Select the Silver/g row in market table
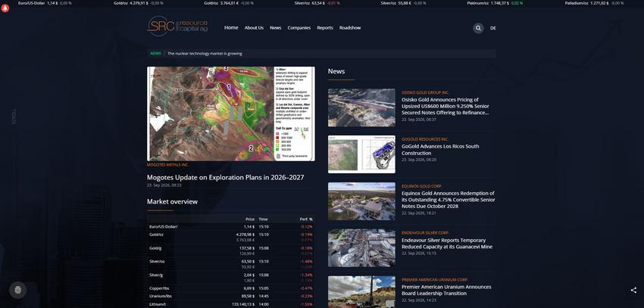 [x=231, y=278]
